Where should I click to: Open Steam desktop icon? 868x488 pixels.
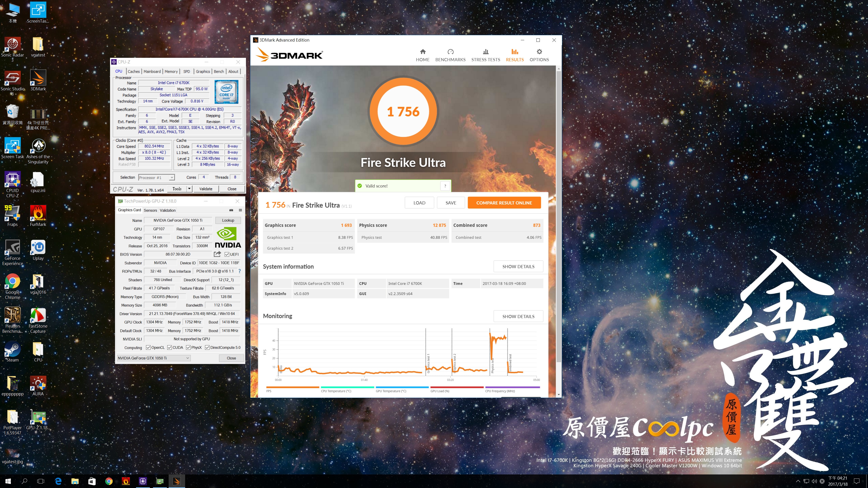point(12,352)
